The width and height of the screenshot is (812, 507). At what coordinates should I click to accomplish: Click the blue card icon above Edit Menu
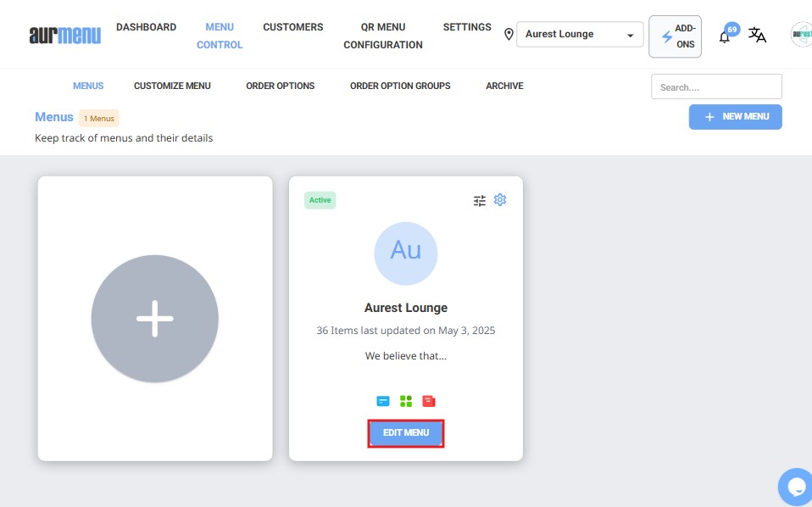[x=383, y=401]
